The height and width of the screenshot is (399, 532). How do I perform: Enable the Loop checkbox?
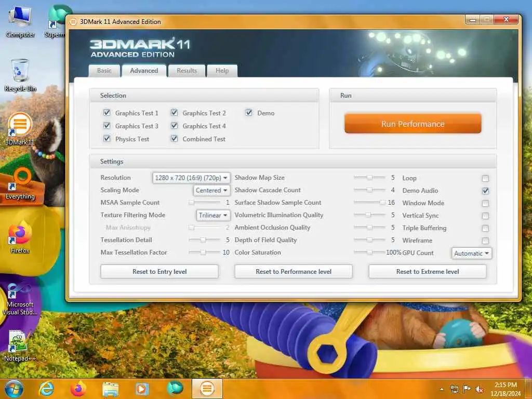click(x=486, y=179)
